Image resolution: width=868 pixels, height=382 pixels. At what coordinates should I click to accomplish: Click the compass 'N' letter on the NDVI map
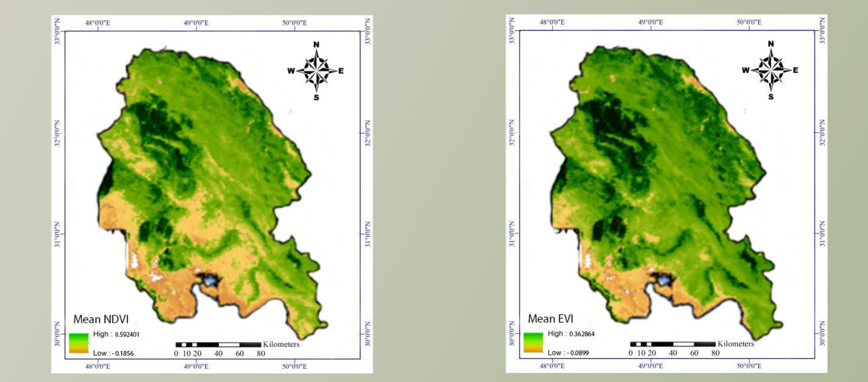tap(317, 45)
